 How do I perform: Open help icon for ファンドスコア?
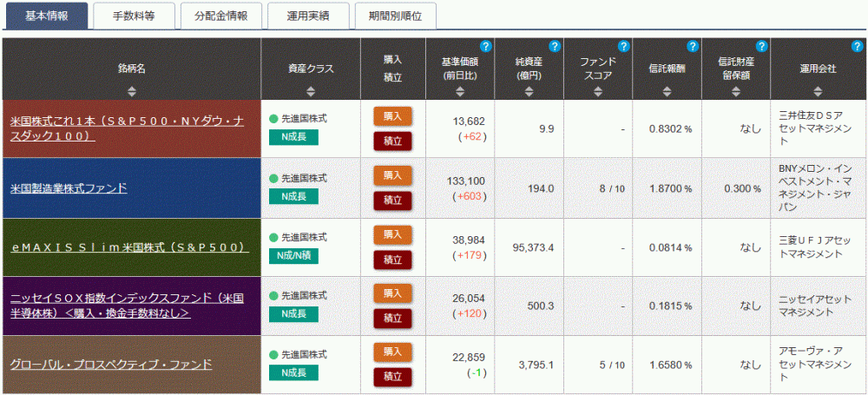click(x=623, y=46)
